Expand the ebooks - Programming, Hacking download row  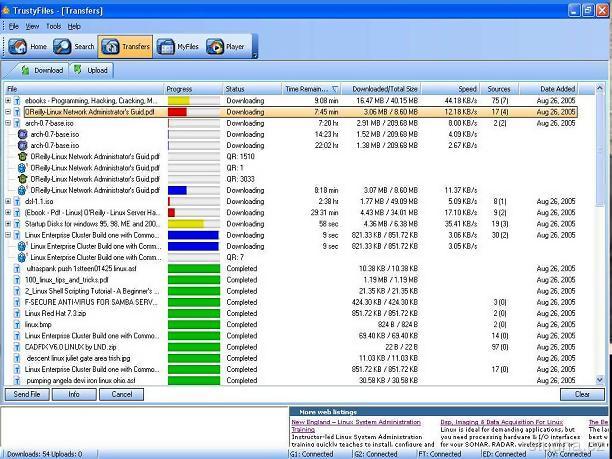pyautogui.click(x=8, y=101)
